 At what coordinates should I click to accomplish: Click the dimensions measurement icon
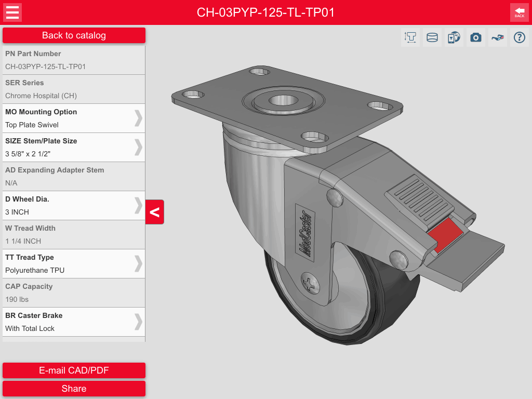410,37
